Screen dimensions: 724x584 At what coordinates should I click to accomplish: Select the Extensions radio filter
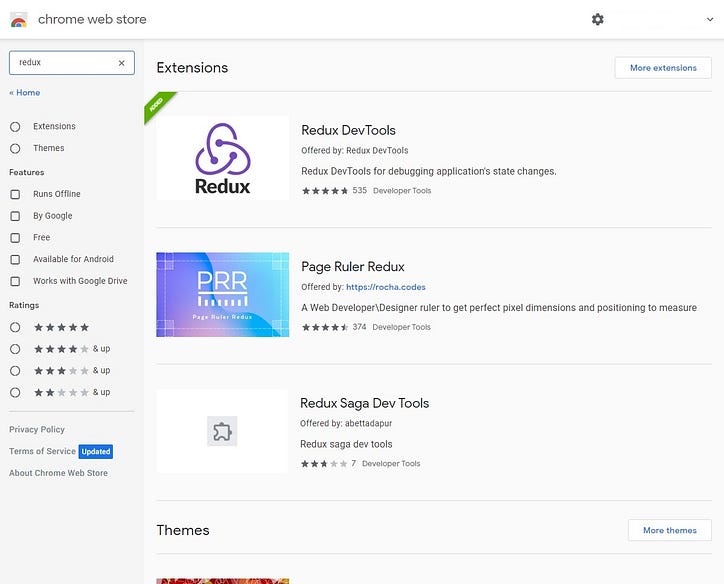[15, 126]
